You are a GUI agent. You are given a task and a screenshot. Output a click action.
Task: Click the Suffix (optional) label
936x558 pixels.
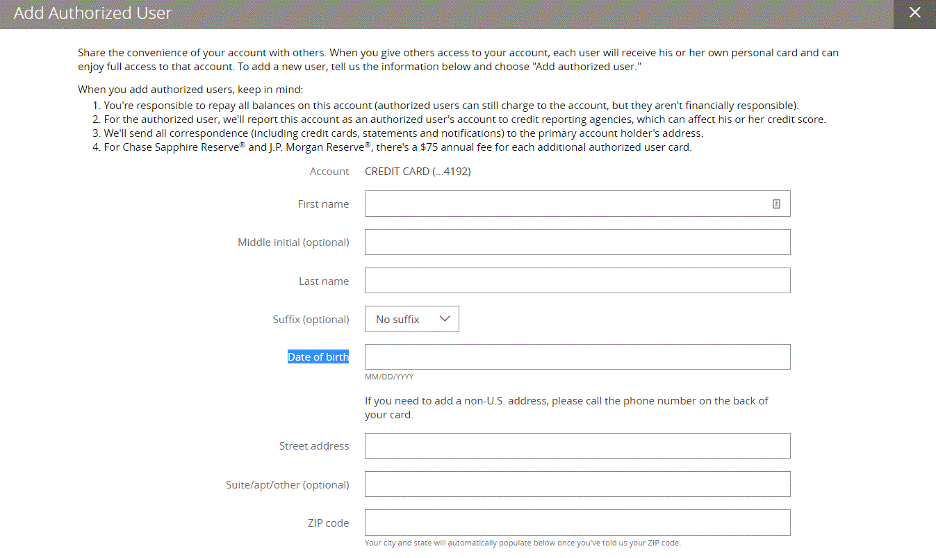[311, 320]
